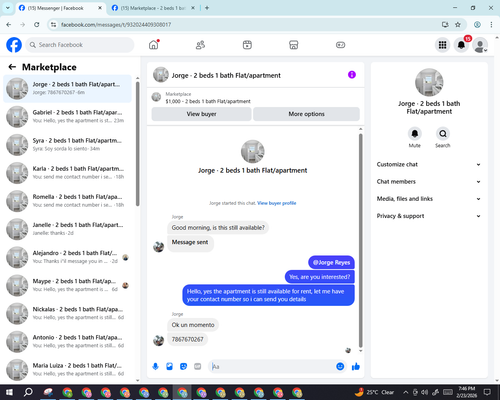Click the address bar URL
This screenshot has width=500, height=400.
click(116, 25)
